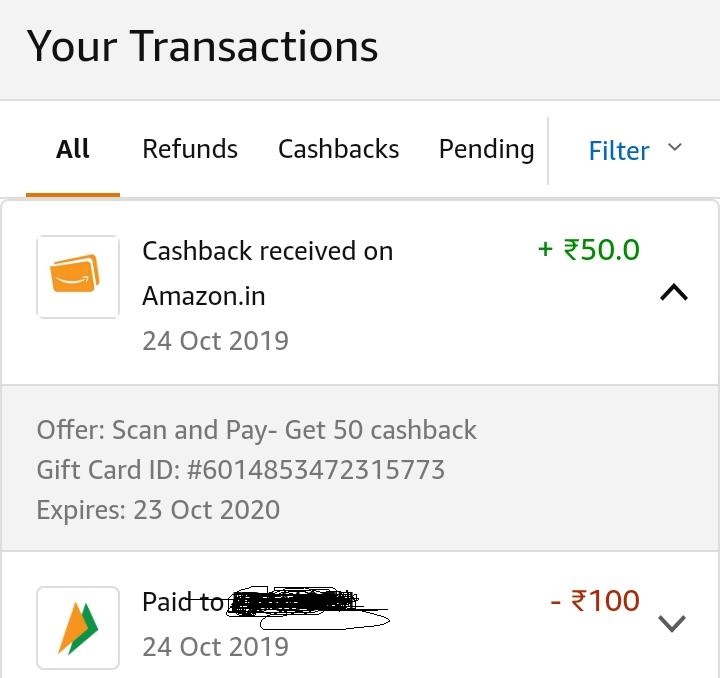Click the blue Filter link
The image size is (720, 678).
click(619, 151)
